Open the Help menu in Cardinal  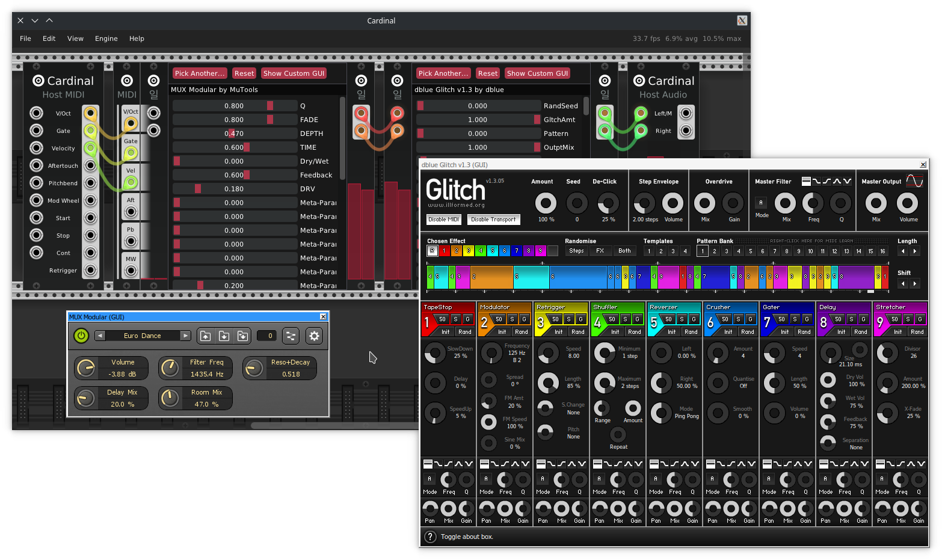[x=137, y=38]
